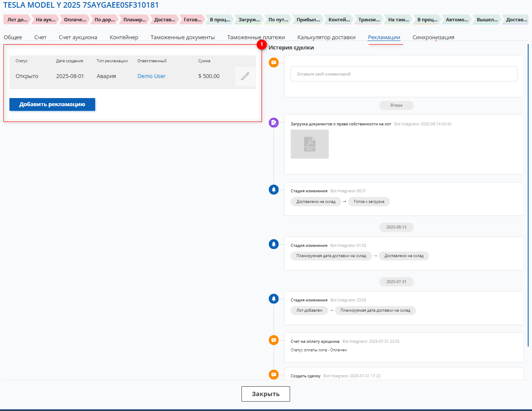Select the Лот до... pipeline stage
This screenshot has width=532, height=411.
[x=17, y=20]
